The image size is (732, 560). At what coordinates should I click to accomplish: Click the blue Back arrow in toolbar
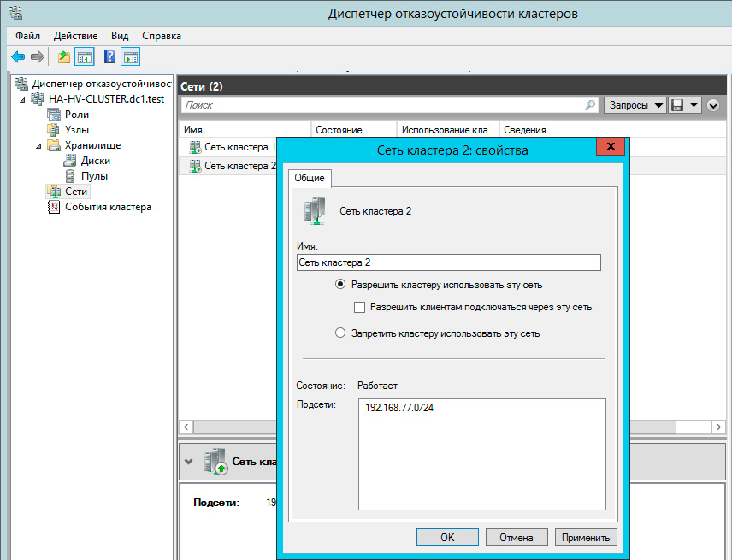coord(17,57)
